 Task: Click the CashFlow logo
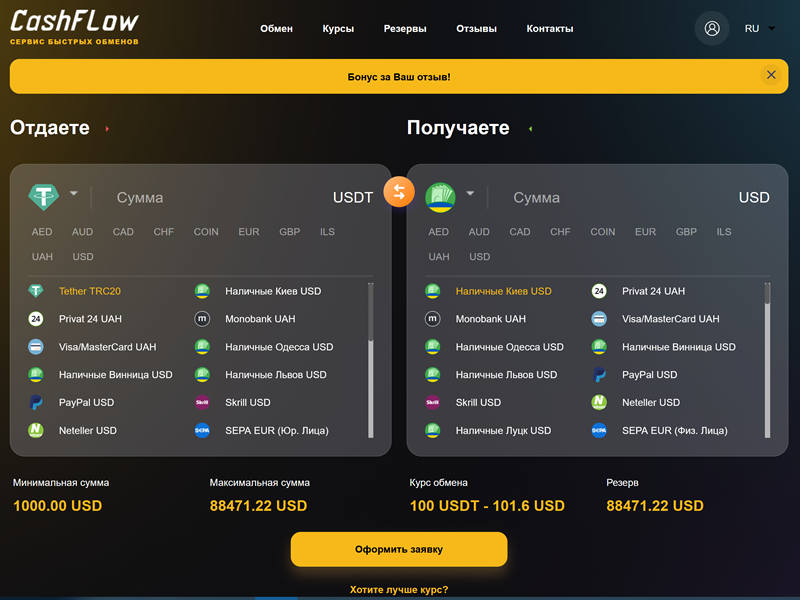pos(74,28)
